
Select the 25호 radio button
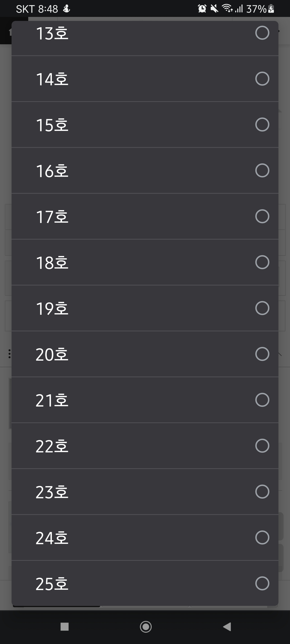[x=262, y=583]
